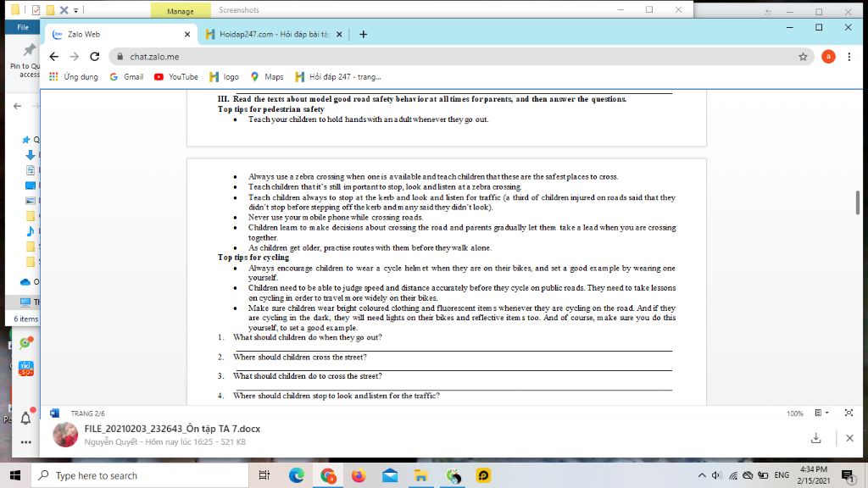Click the document preview vertical scrollbar thumb
868x488 pixels.
[858, 202]
